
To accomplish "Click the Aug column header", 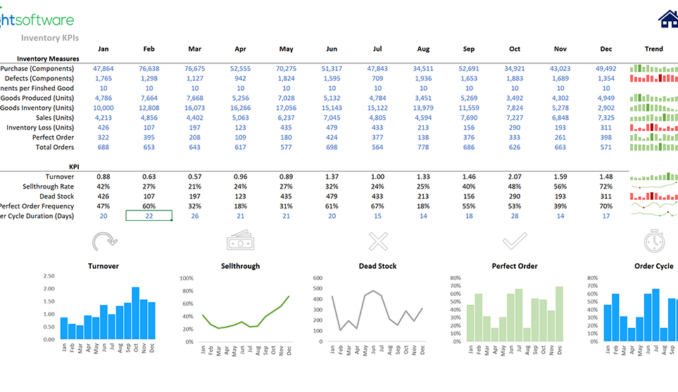I will [x=423, y=49].
